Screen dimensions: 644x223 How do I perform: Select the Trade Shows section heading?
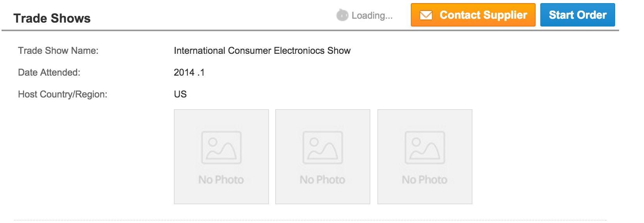[52, 18]
